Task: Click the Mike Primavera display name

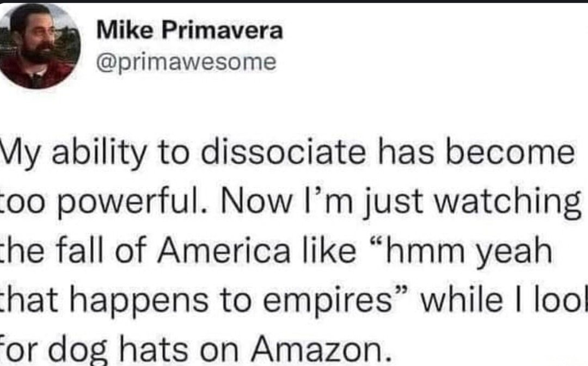Action: (189, 31)
